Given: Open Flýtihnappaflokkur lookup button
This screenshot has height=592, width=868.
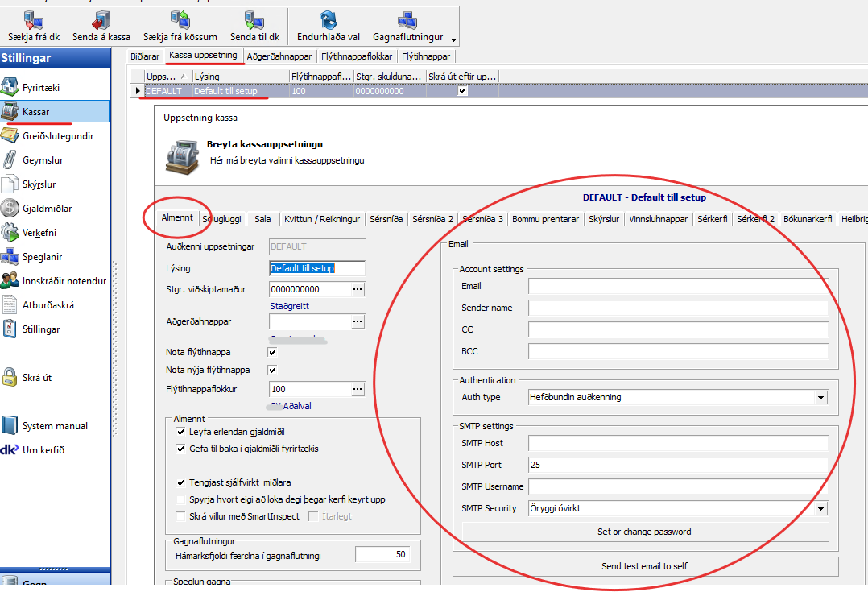Looking at the screenshot, I should coord(358,389).
